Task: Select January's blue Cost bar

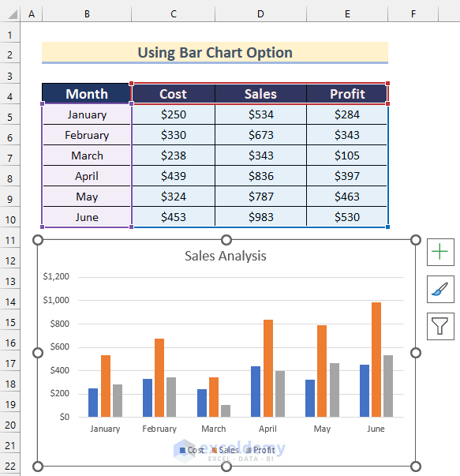Action: (x=93, y=403)
